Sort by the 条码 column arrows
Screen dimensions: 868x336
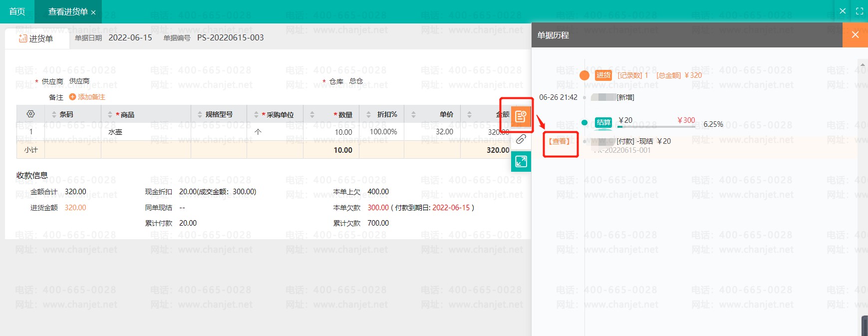point(54,115)
